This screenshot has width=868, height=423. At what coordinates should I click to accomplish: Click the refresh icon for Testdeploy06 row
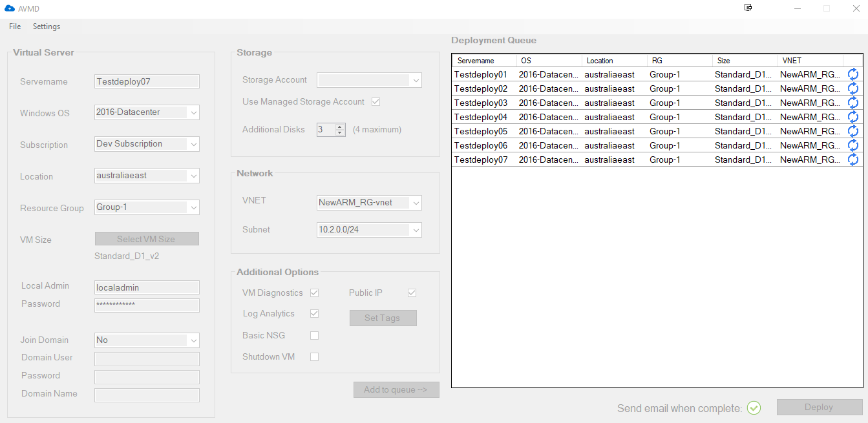pyautogui.click(x=853, y=145)
